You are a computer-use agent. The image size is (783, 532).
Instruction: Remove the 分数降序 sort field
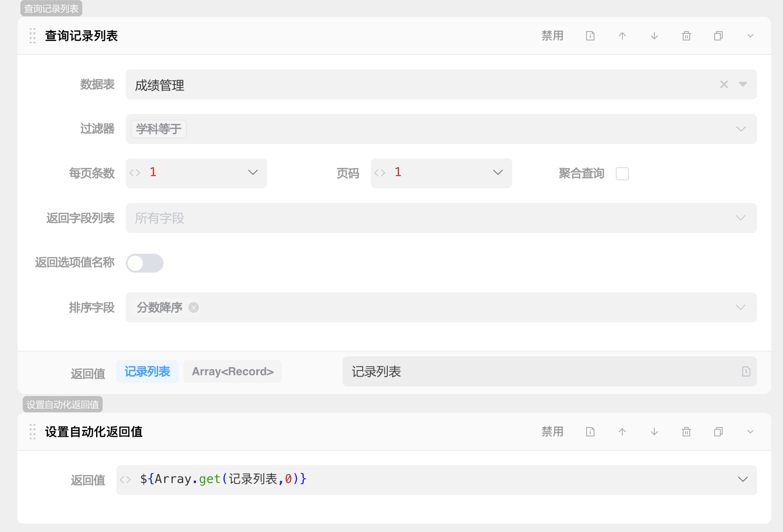(x=193, y=307)
